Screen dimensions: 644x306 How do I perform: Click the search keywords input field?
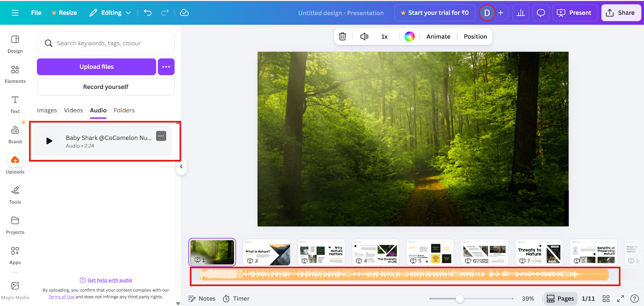point(106,43)
